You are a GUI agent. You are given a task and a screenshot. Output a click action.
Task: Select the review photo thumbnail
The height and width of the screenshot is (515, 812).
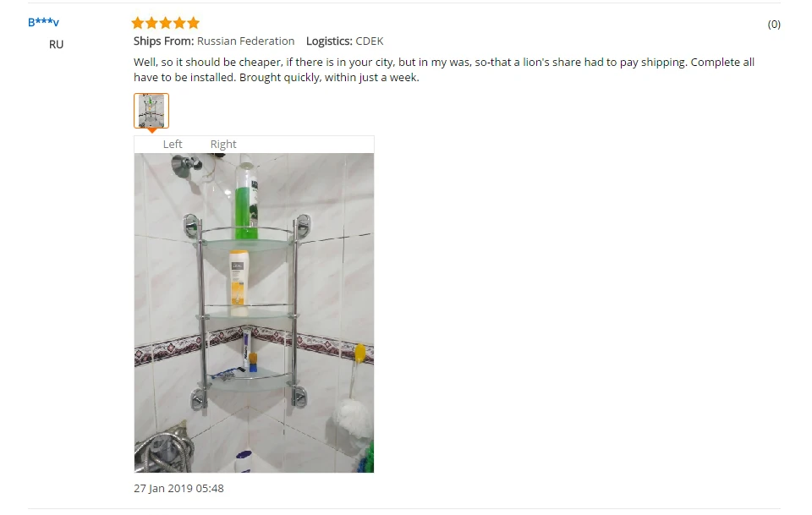click(151, 111)
